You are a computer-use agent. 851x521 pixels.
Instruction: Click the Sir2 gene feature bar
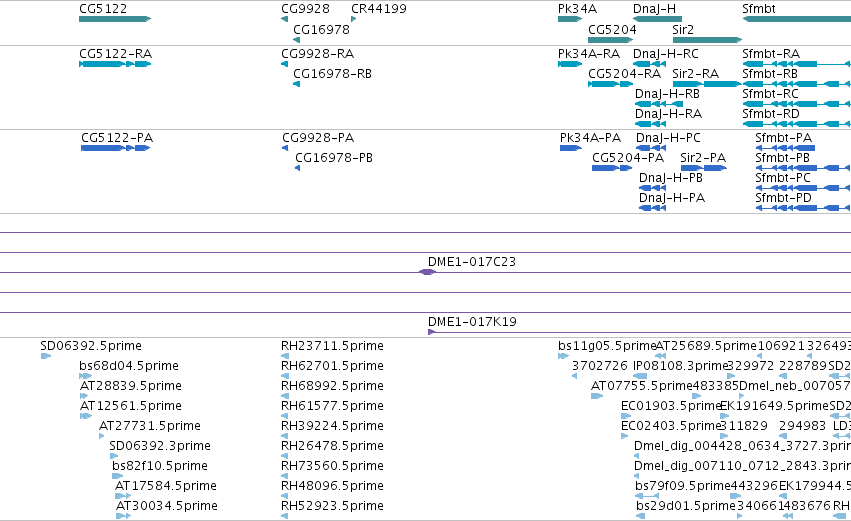(707, 40)
